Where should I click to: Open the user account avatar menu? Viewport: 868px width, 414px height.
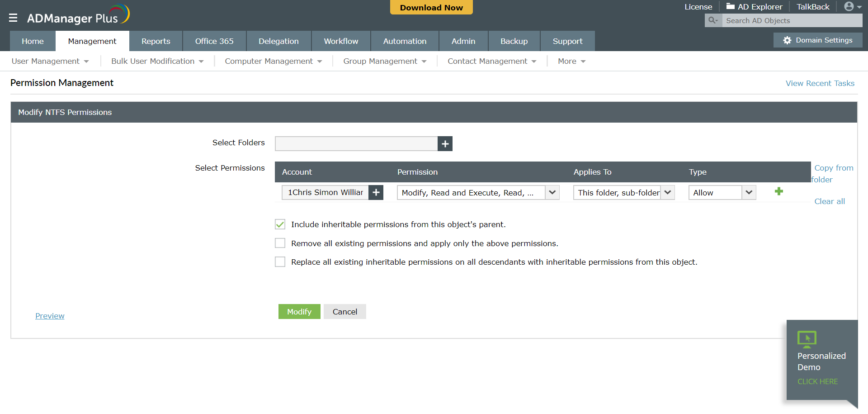(853, 6)
